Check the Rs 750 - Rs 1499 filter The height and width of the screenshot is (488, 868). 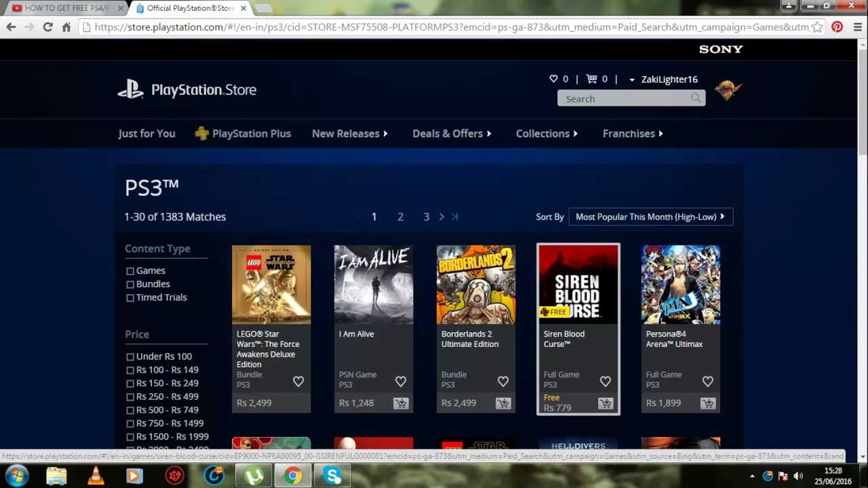(x=130, y=424)
